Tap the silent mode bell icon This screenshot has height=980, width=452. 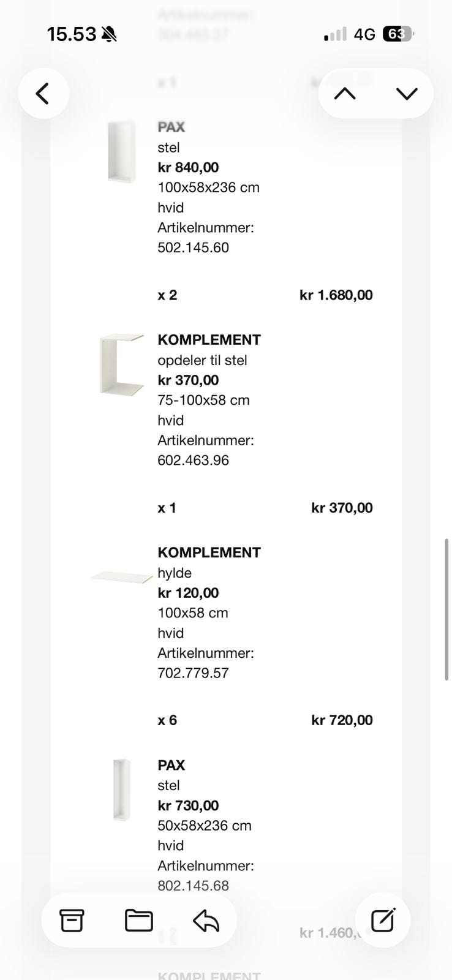pyautogui.click(x=109, y=34)
